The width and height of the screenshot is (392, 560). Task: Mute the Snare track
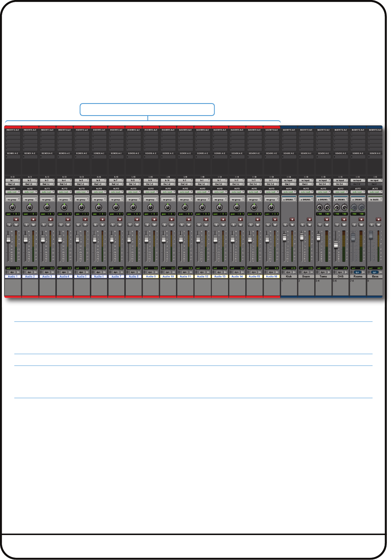point(309,225)
